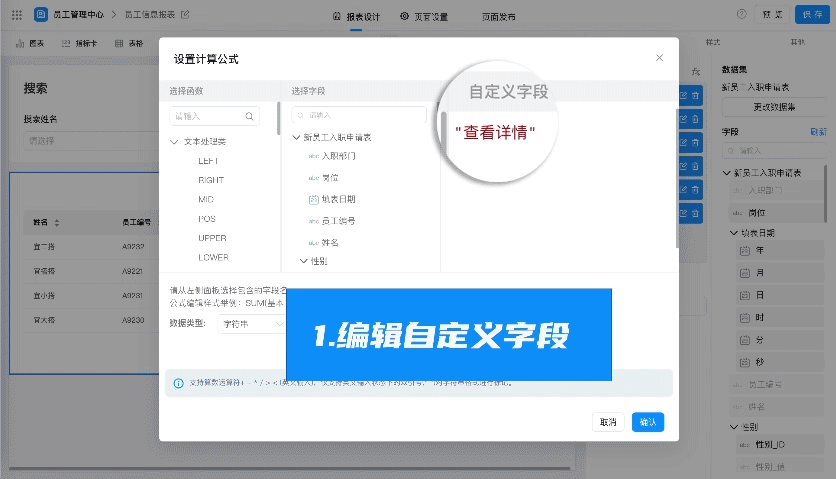Click the help question mark icon

[x=741, y=15]
